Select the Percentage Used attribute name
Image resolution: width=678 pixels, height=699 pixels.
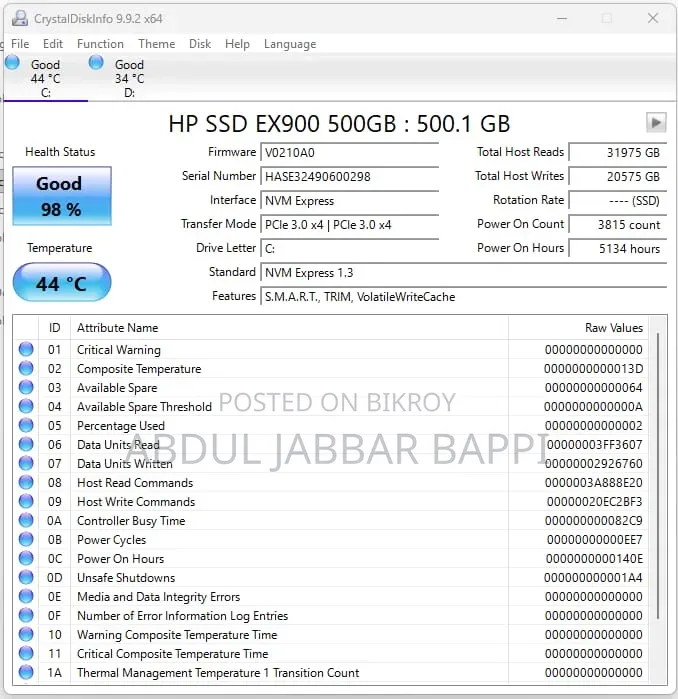121,426
